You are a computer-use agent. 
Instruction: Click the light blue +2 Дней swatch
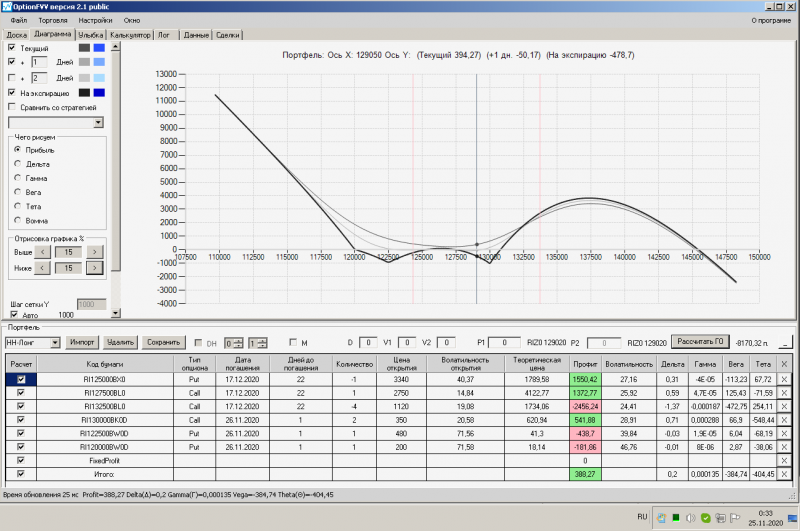(99, 78)
